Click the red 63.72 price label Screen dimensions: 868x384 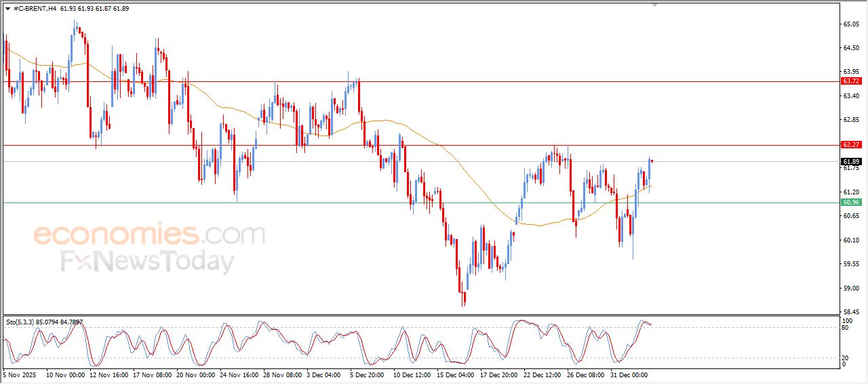click(x=851, y=81)
